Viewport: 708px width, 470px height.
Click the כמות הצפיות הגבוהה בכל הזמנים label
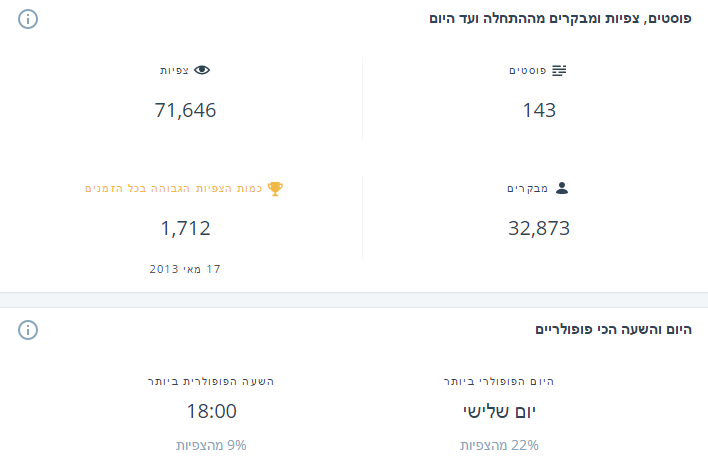coord(175,188)
